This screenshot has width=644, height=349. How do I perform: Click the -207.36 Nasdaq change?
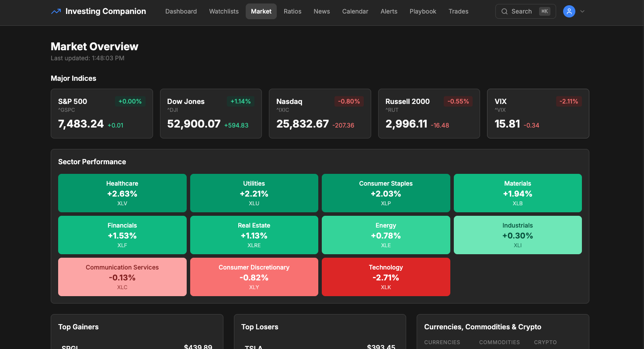coord(343,125)
